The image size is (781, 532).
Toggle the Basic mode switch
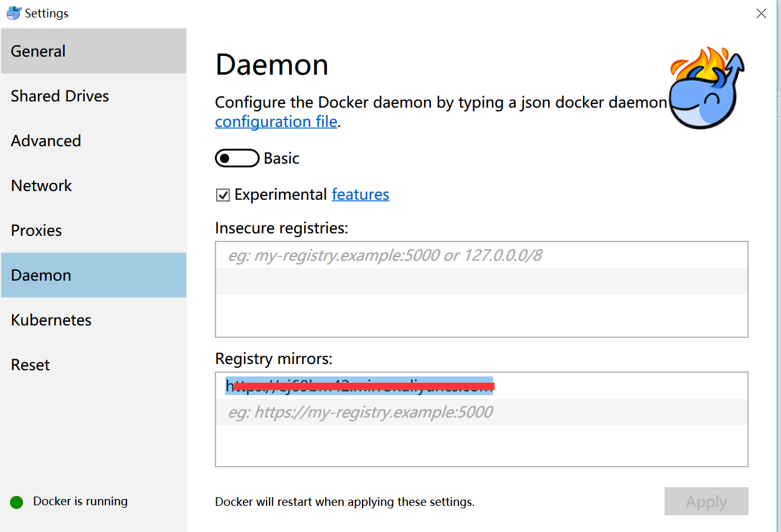(237, 159)
